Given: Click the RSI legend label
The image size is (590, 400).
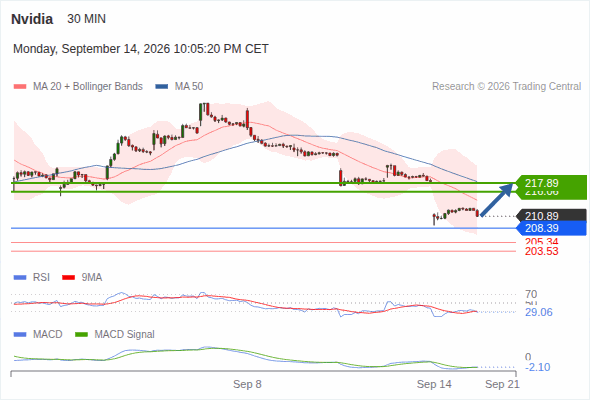Looking at the screenshot, I should pyautogui.click(x=41, y=277).
